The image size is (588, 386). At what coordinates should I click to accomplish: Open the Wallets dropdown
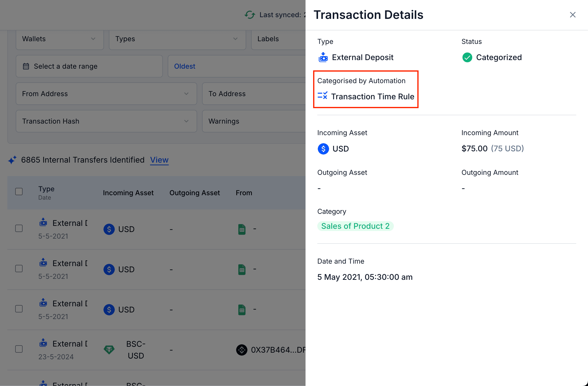pos(60,39)
